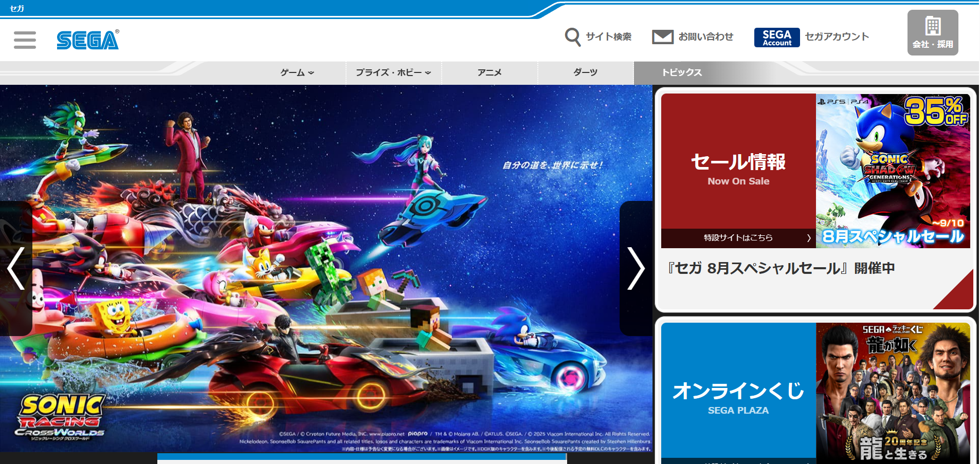Open the 会社・採用 corporate page

point(932,33)
